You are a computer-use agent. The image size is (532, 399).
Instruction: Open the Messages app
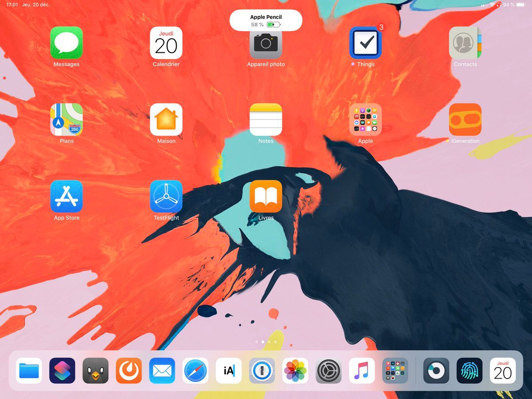tap(66, 43)
